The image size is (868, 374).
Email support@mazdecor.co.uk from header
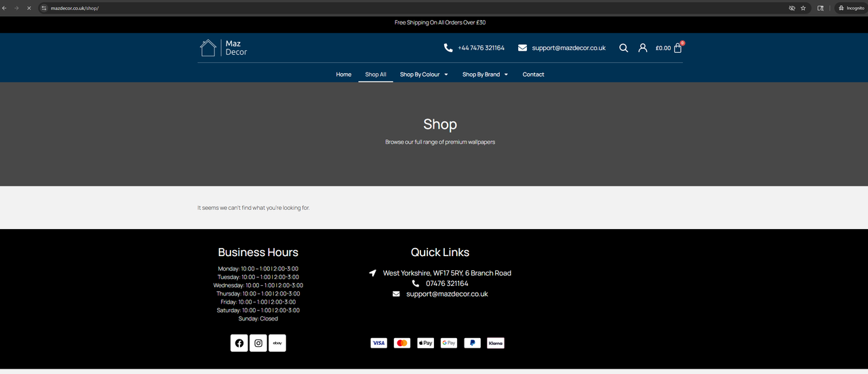point(569,48)
